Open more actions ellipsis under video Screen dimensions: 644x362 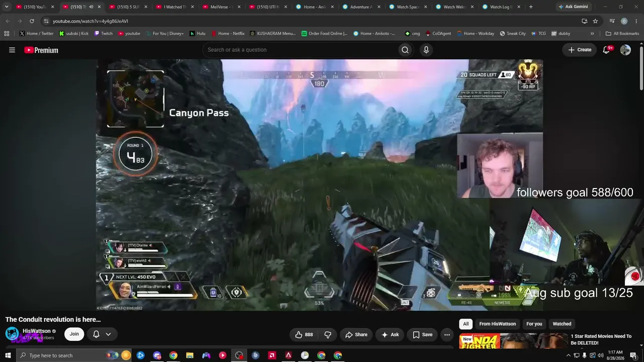coord(447,334)
